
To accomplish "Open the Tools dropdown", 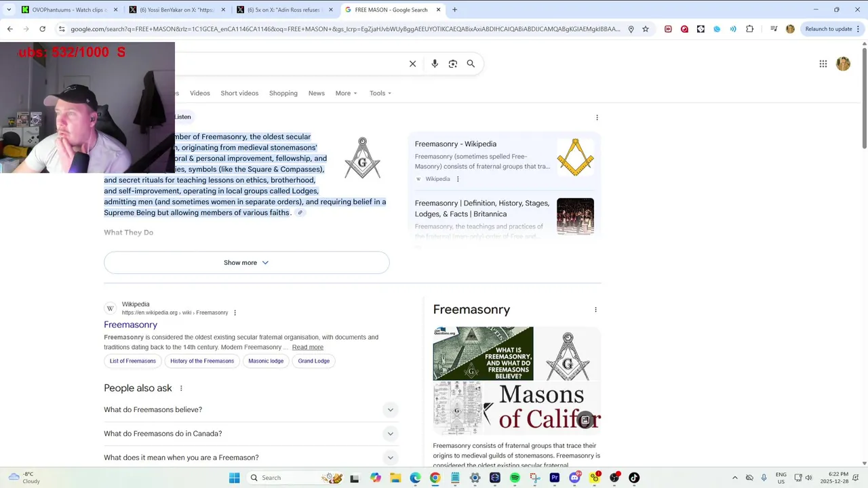I will point(380,93).
